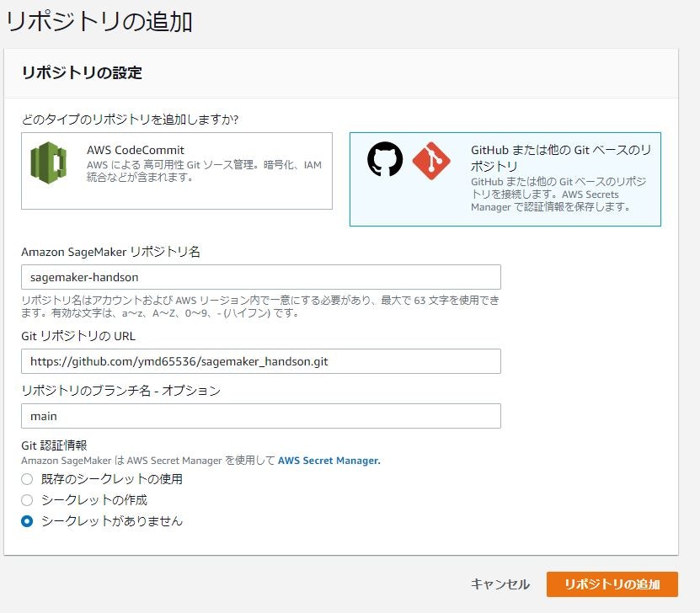Click the red Git logo icon
Viewport: 700px width, 613px height.
[x=430, y=161]
